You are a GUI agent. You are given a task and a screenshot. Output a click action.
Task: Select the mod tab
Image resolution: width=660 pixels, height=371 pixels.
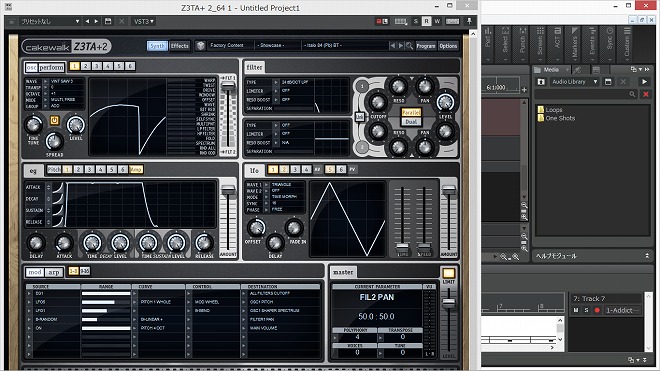tap(35, 272)
